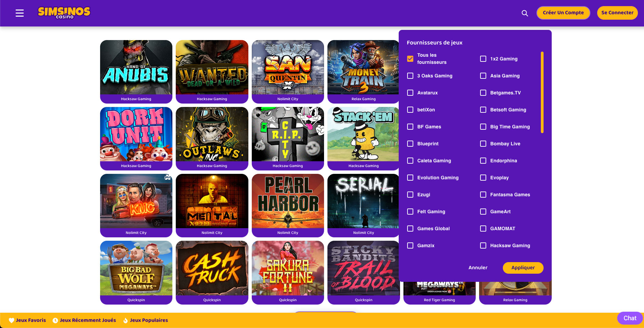Click the Simsinos casino logo
Screen dimensions: 644x328
[x=64, y=13]
